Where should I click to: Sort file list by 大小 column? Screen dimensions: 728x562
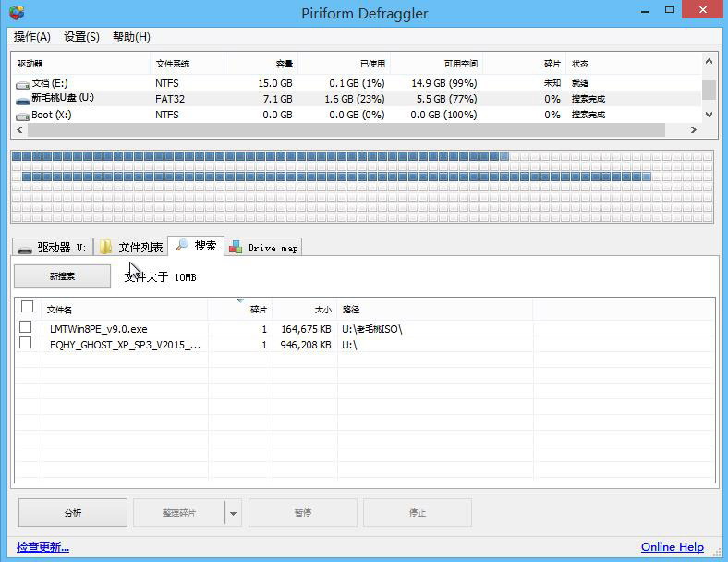[x=305, y=310]
